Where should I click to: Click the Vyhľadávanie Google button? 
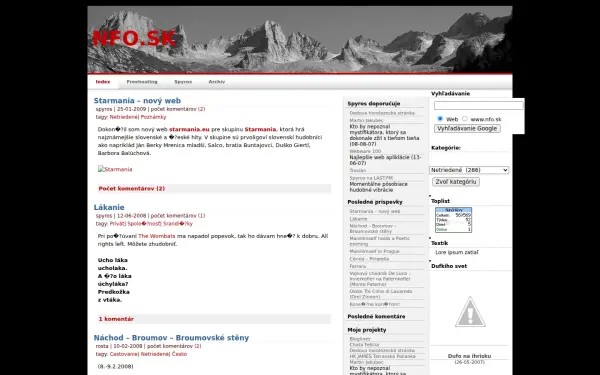coord(467,129)
